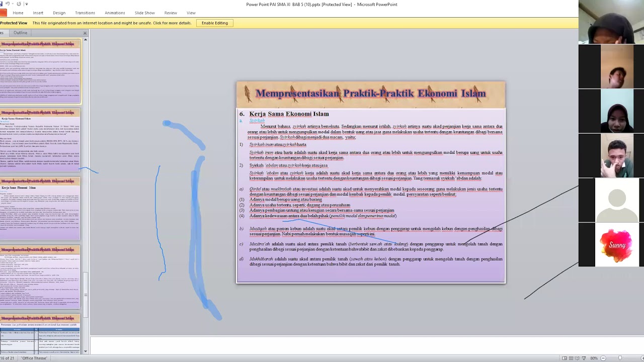Click the '16 of 21' slide counter

tap(7, 358)
